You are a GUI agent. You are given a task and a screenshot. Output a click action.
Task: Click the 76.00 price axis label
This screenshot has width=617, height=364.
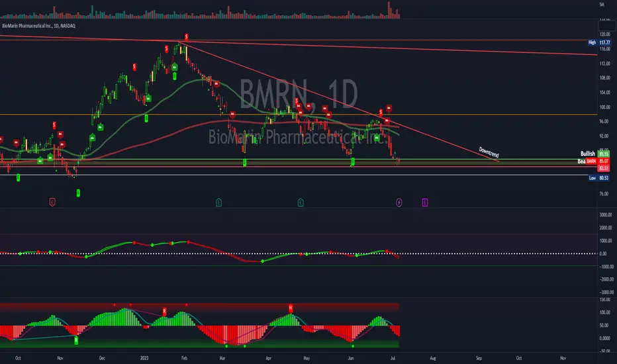pos(604,194)
